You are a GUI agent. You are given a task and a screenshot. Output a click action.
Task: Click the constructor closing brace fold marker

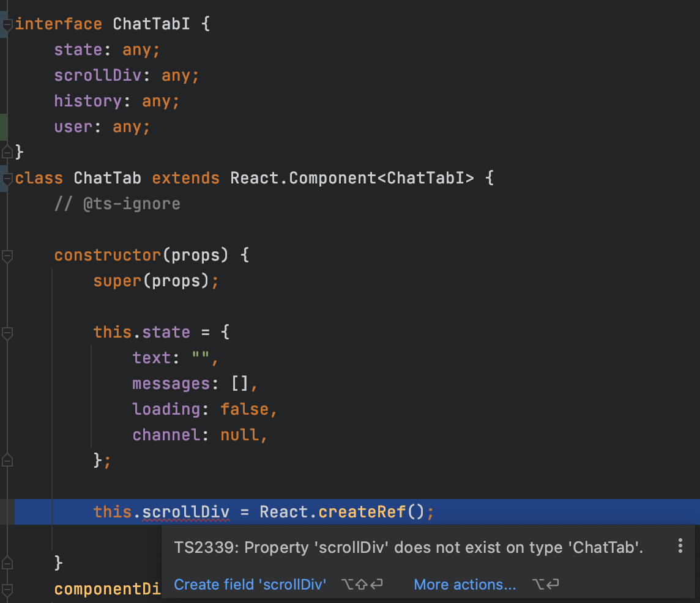coord(7,563)
